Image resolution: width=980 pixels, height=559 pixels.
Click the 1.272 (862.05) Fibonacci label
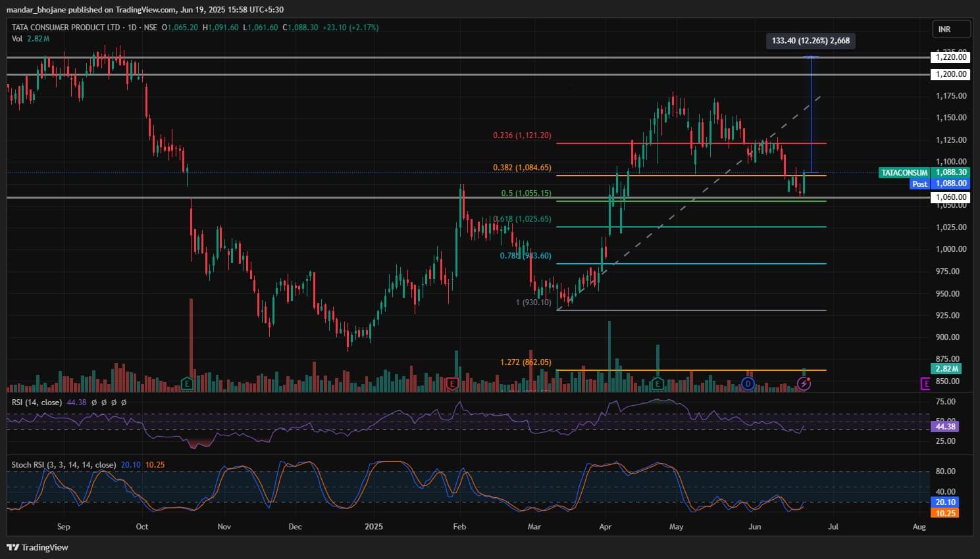526,362
